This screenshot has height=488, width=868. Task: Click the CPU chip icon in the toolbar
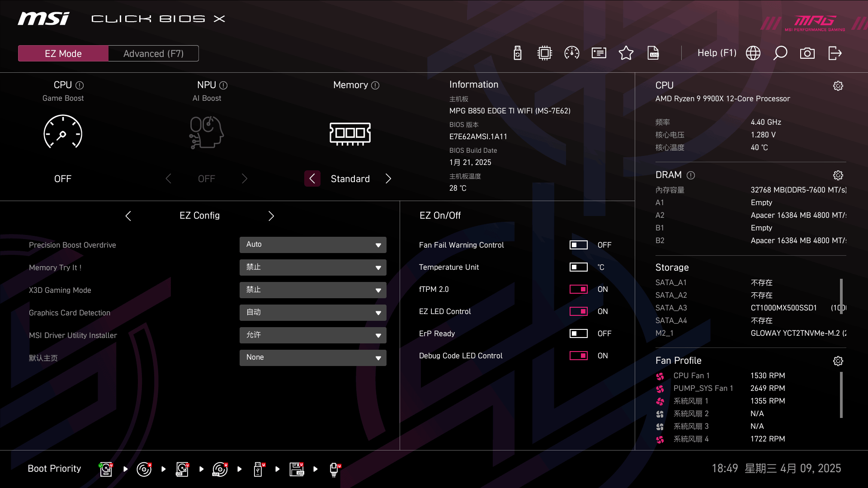click(544, 53)
